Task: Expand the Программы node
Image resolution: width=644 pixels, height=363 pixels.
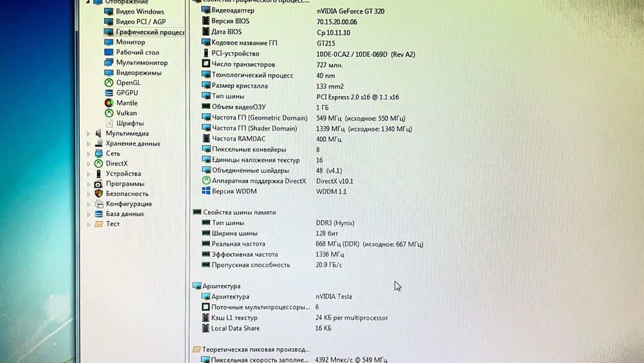Action: (89, 184)
